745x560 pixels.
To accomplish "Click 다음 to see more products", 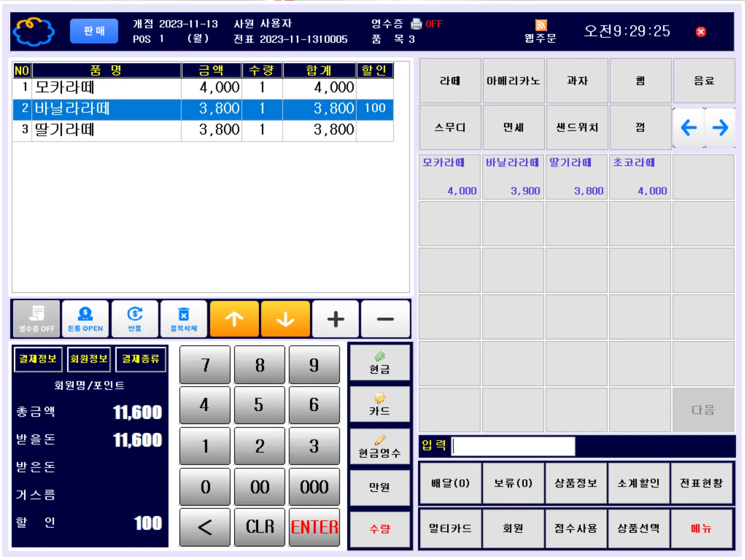I will click(704, 410).
